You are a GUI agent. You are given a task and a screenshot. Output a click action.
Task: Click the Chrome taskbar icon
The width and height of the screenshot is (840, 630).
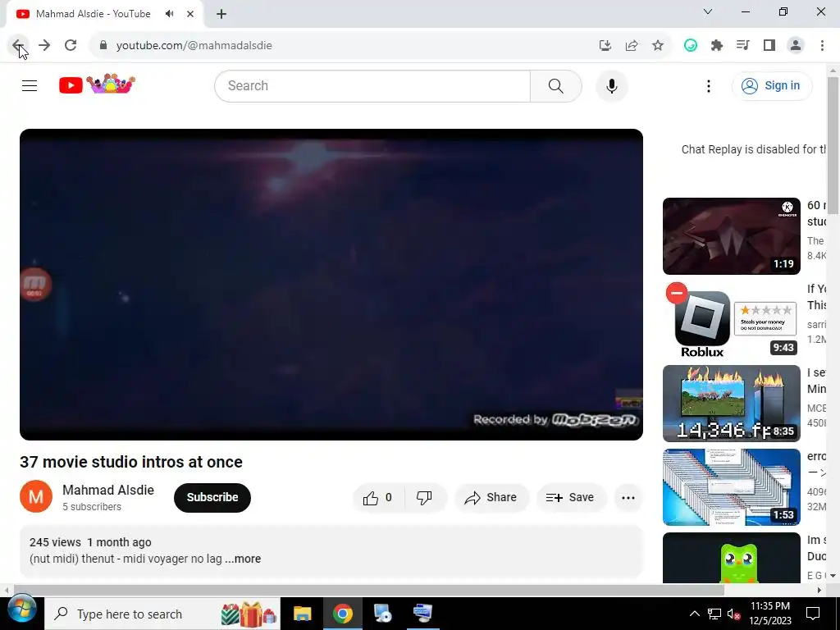click(342, 614)
